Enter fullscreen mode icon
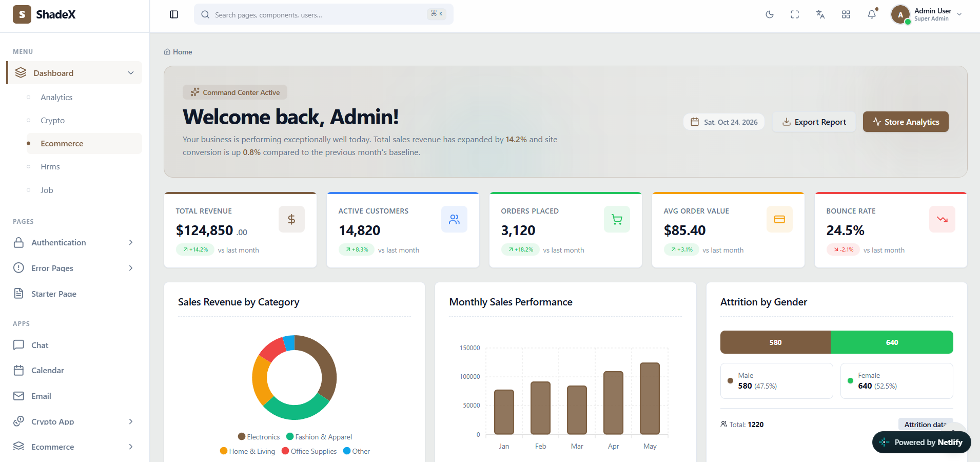Screen dimensions: 980x462 795,14
